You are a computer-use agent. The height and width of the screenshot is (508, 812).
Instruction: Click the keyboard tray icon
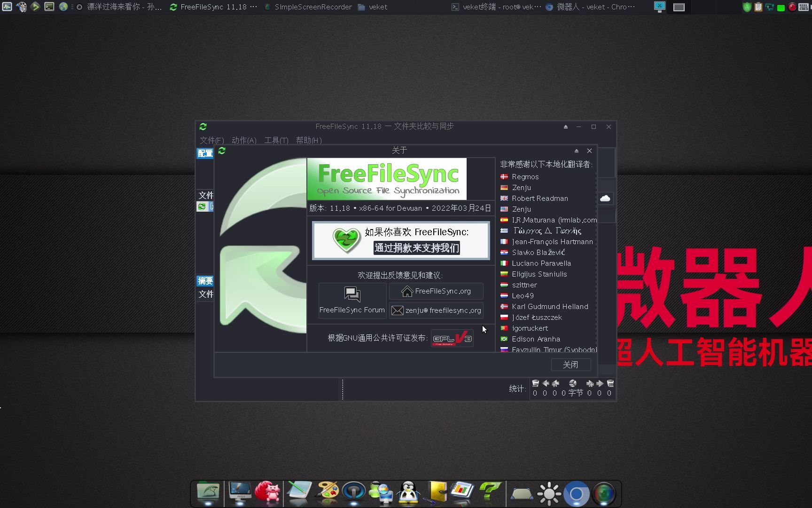click(x=804, y=7)
